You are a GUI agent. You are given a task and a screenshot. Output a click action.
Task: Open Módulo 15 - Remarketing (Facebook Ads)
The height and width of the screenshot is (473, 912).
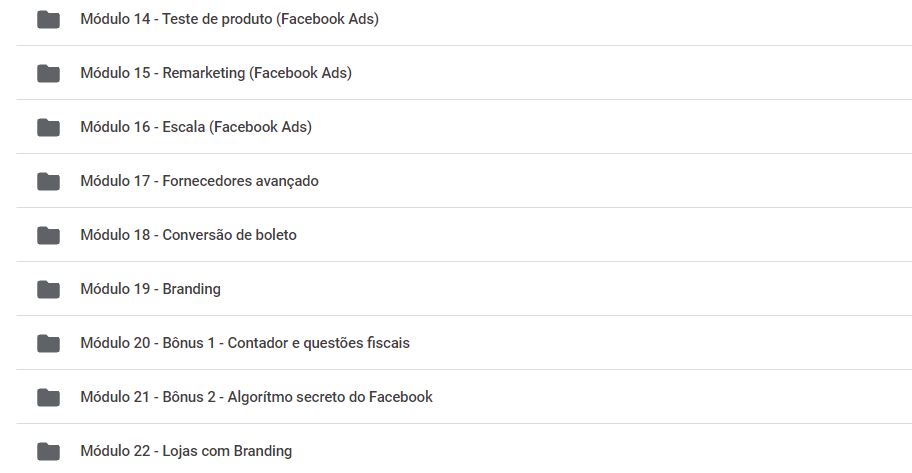coord(216,73)
